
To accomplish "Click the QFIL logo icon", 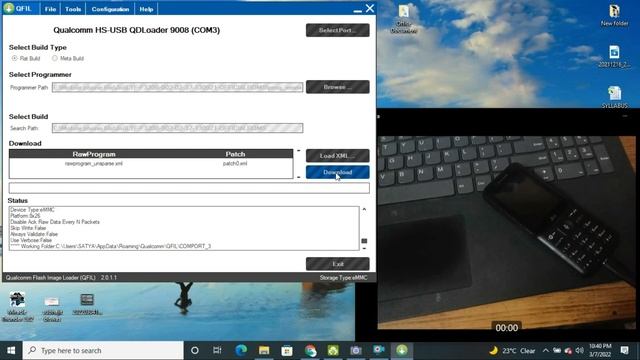I will 9,9.
